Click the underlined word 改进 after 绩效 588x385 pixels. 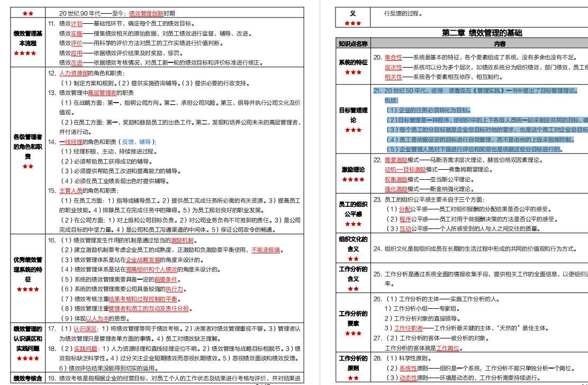[77, 63]
